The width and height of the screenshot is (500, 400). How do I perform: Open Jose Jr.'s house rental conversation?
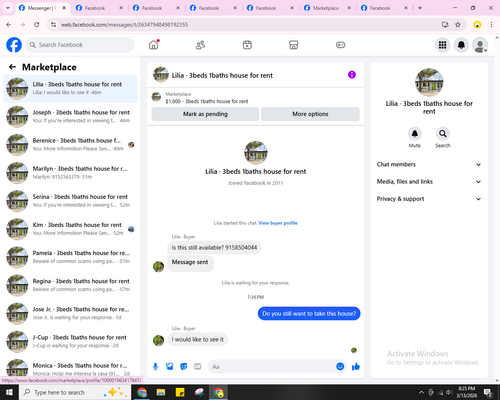point(70,313)
